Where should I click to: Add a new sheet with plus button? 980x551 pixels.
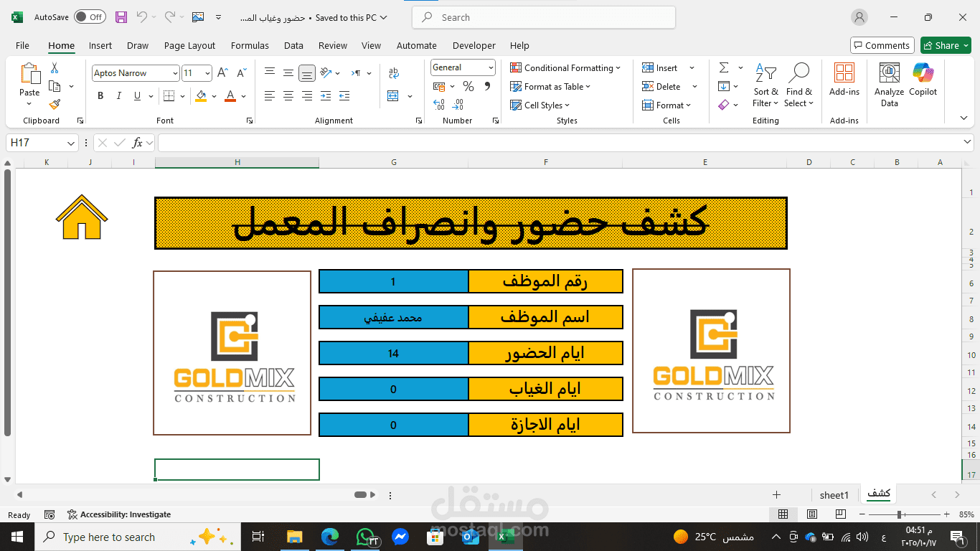(776, 495)
